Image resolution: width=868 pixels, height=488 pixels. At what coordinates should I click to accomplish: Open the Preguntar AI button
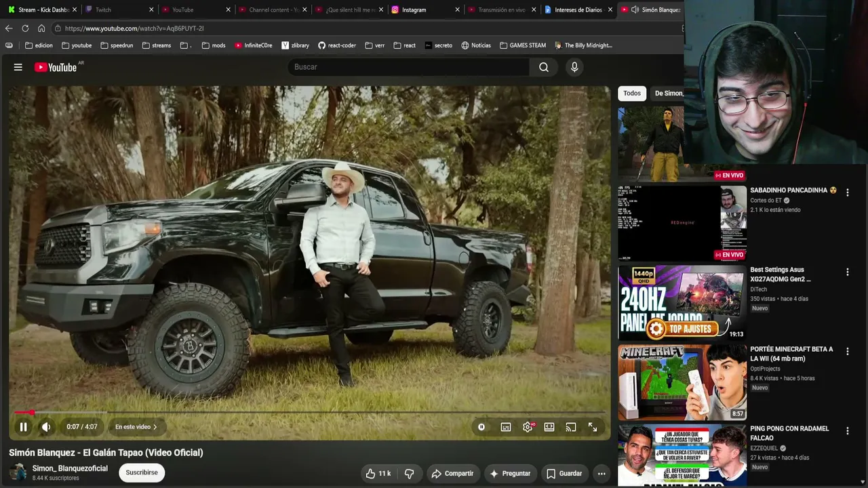click(x=511, y=474)
